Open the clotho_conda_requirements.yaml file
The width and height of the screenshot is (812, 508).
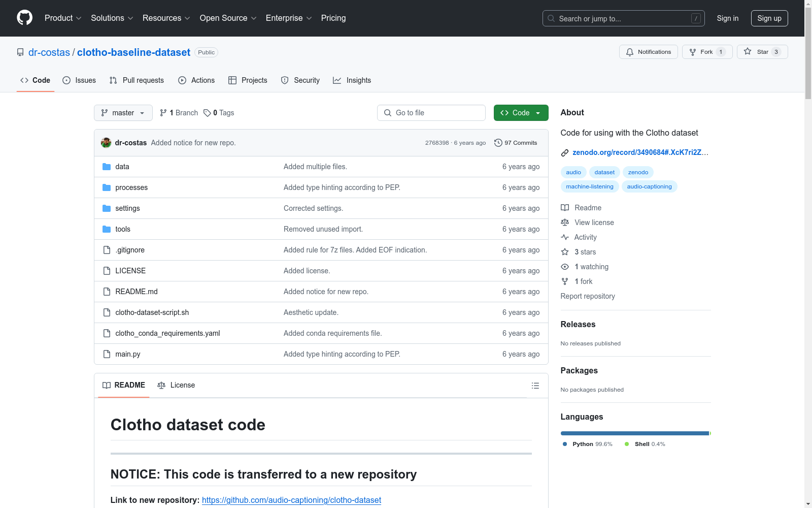[167, 333]
